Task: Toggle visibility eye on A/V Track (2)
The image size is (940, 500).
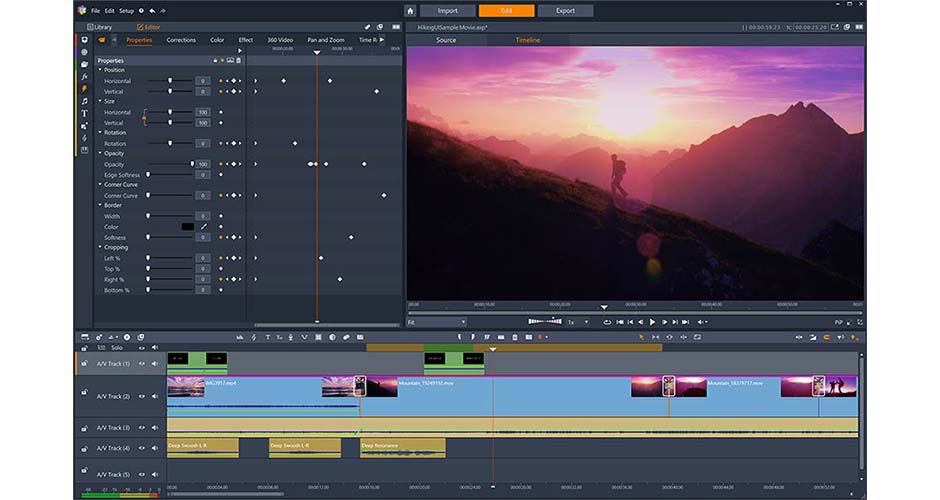Action: coord(142,396)
